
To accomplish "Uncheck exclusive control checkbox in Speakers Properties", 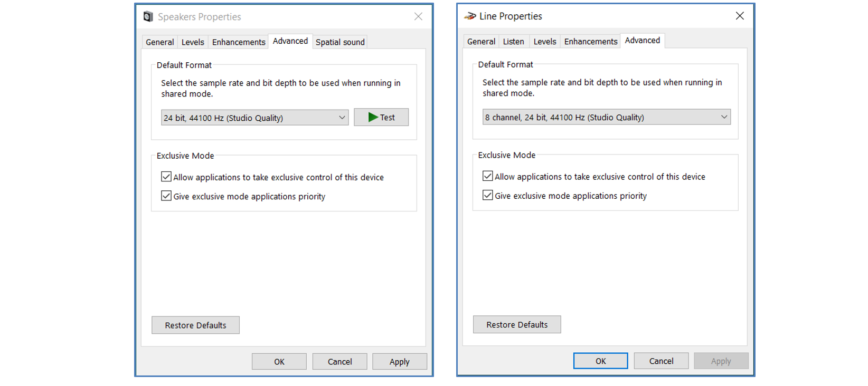I will [166, 177].
